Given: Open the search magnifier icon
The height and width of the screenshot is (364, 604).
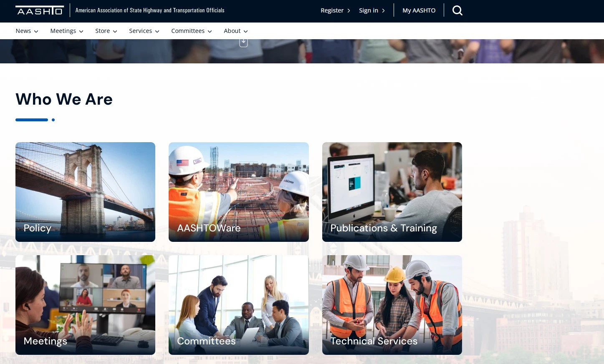Looking at the screenshot, I should [457, 10].
